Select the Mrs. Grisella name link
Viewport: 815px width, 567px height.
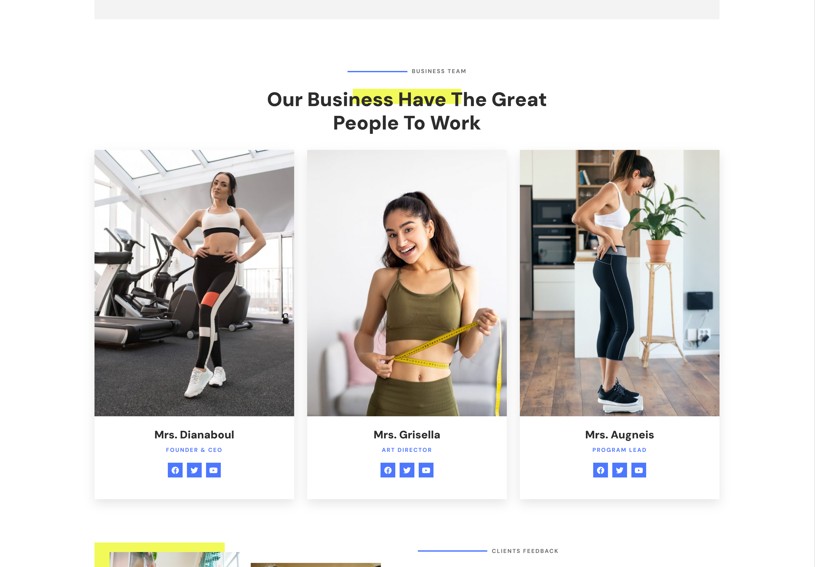pyautogui.click(x=407, y=434)
